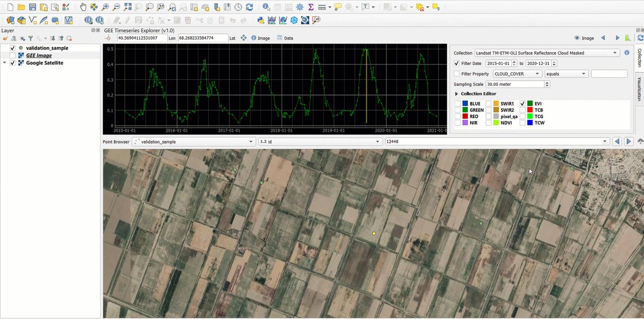Screen dimensions: 644x319
Task: Click the Lat coordinate input field
Action: coord(202,38)
